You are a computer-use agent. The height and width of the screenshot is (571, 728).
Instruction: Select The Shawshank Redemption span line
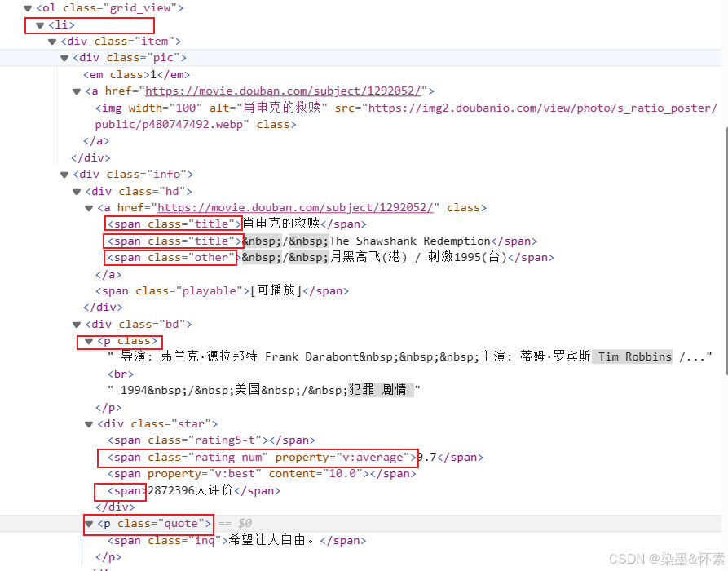[x=322, y=241]
